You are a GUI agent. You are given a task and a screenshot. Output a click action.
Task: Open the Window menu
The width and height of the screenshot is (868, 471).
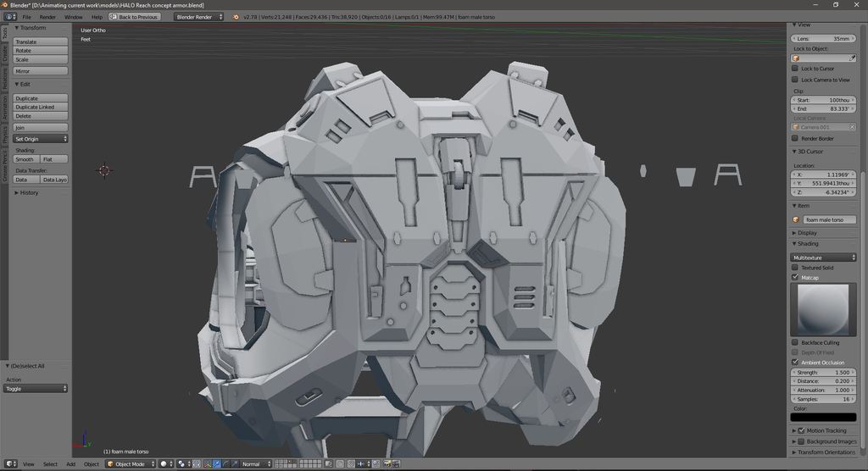click(x=73, y=17)
